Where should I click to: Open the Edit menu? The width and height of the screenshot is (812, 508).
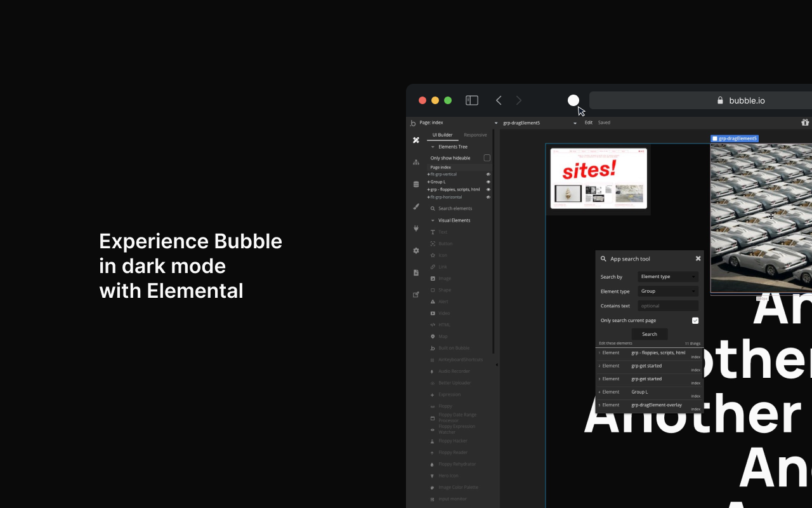click(x=589, y=123)
